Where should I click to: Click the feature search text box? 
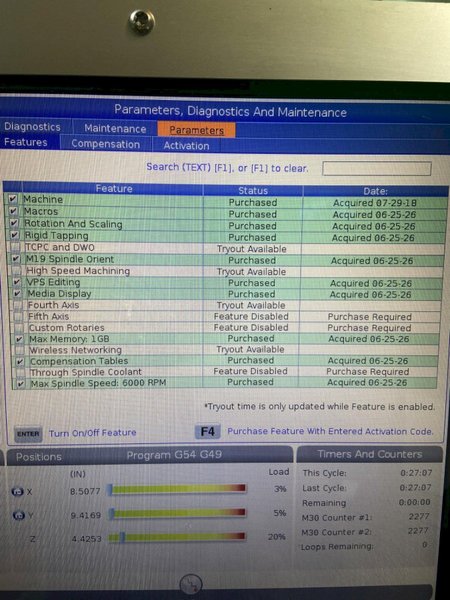[377, 168]
